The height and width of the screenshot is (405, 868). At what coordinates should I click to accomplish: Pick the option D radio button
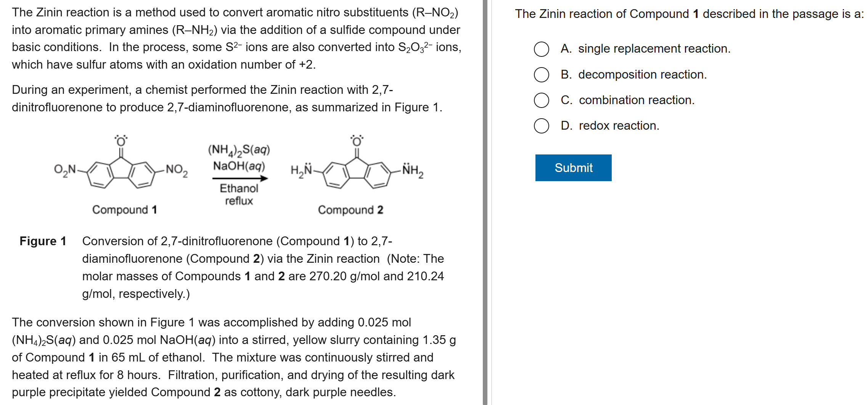pyautogui.click(x=541, y=126)
